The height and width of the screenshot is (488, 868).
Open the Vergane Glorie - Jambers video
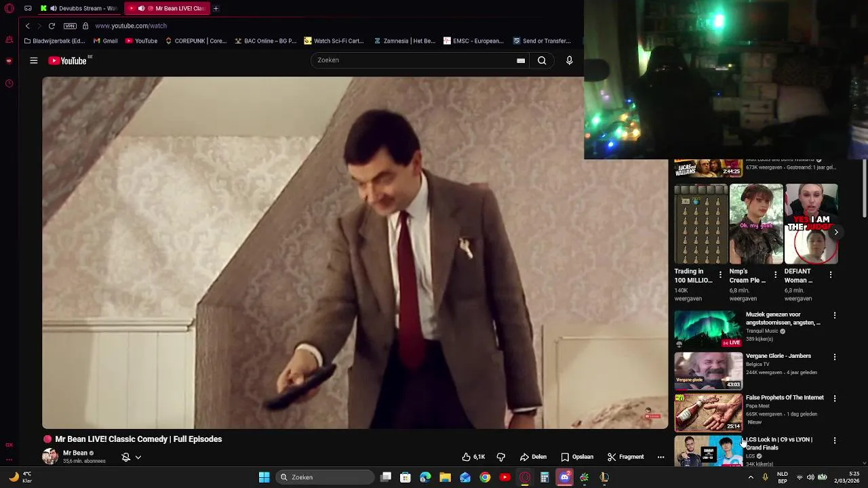click(x=708, y=371)
